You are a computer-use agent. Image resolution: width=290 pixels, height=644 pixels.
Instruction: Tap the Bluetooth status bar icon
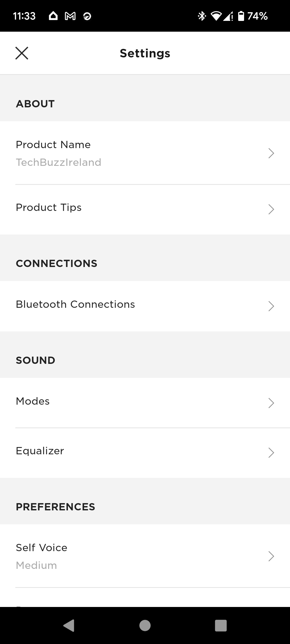tap(202, 16)
